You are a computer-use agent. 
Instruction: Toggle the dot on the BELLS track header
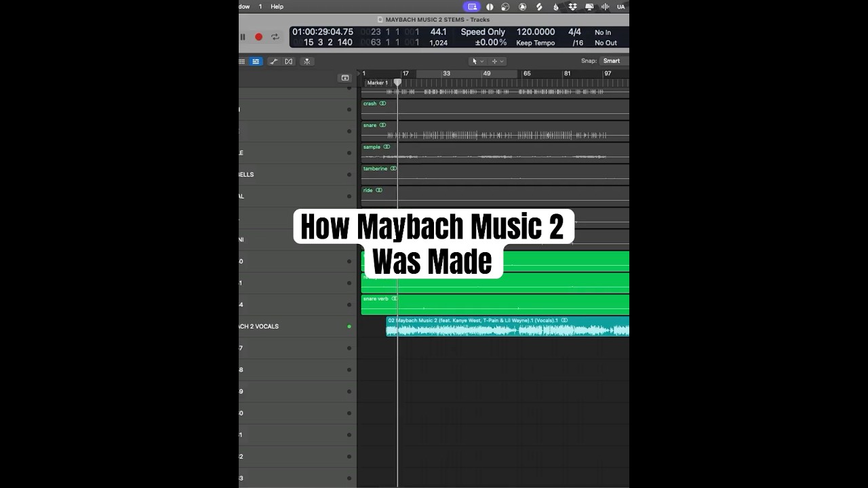pos(349,175)
